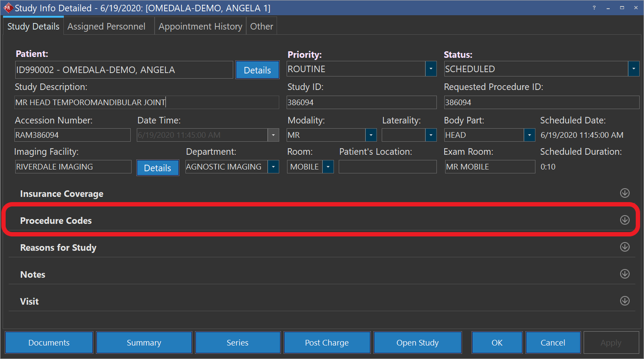Open the Body Part dropdown
Screen dimensions: 644x359
[x=529, y=135]
